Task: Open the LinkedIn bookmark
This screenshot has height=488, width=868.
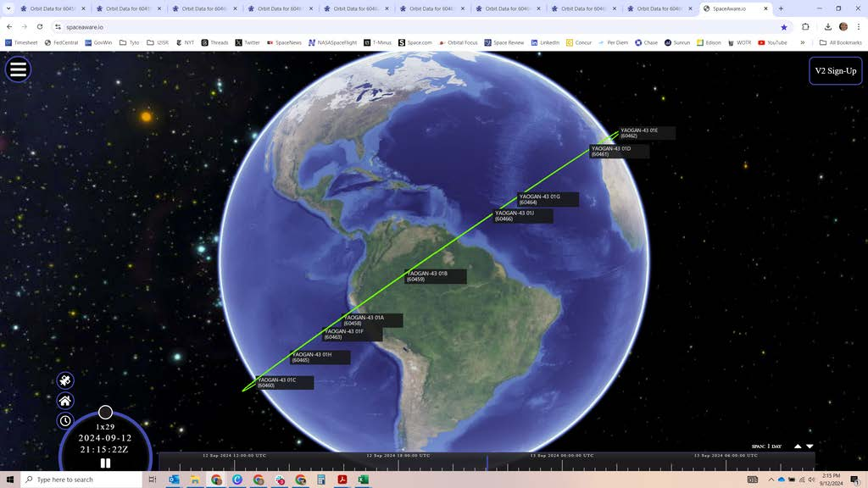Action: tap(545, 42)
